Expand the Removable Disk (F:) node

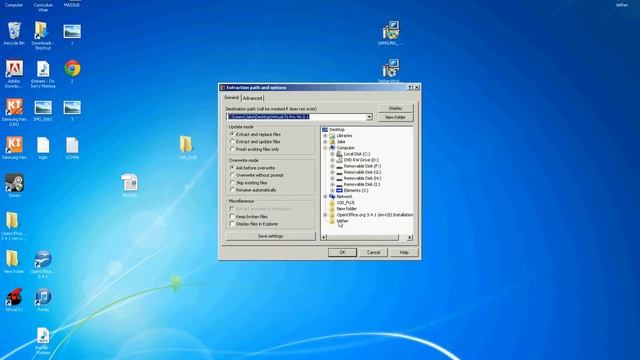click(x=332, y=166)
